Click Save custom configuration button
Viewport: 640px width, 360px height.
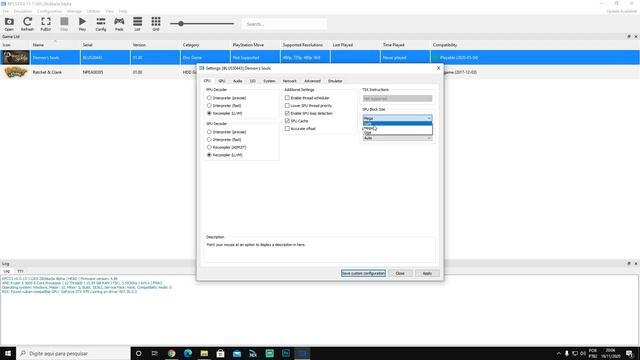(363, 273)
